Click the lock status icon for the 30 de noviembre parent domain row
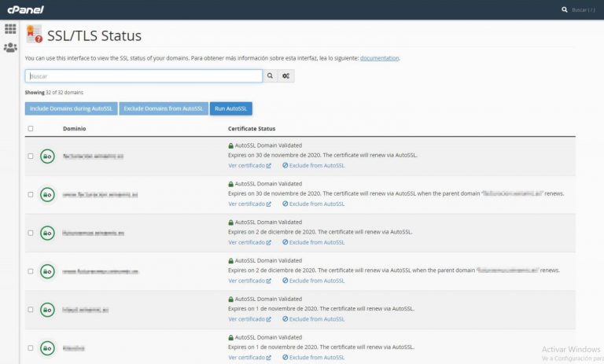The image size is (604, 364). click(47, 194)
